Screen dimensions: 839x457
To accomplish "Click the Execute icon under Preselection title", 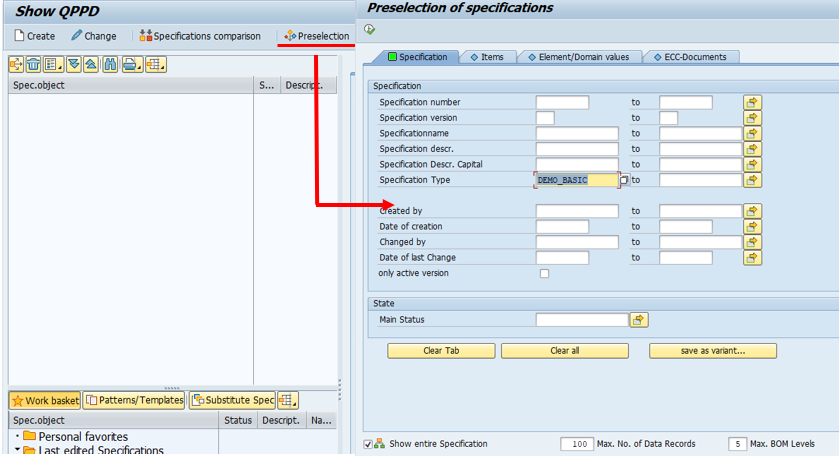I will pos(370,29).
